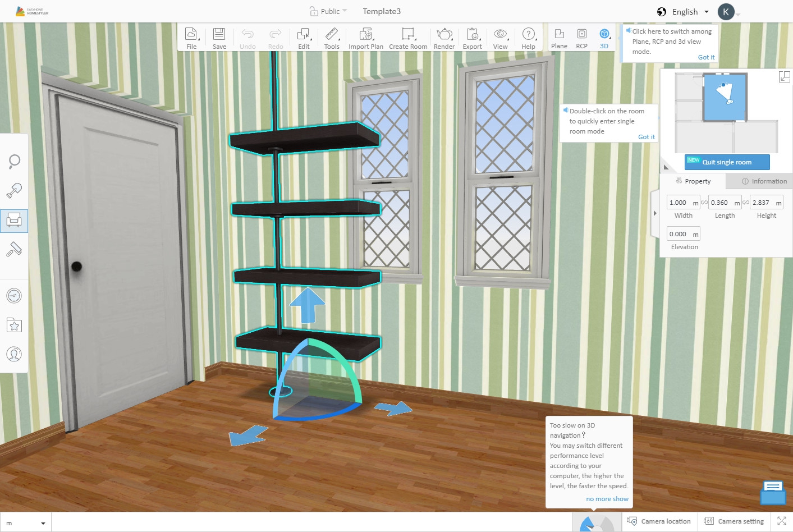Click the Undo arrow icon

coord(247,34)
